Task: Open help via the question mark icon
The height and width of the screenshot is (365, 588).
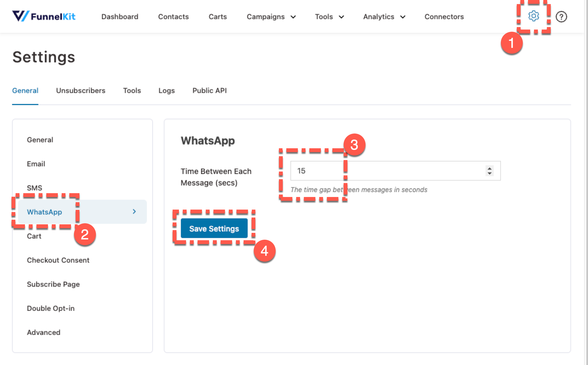Action: (x=561, y=17)
